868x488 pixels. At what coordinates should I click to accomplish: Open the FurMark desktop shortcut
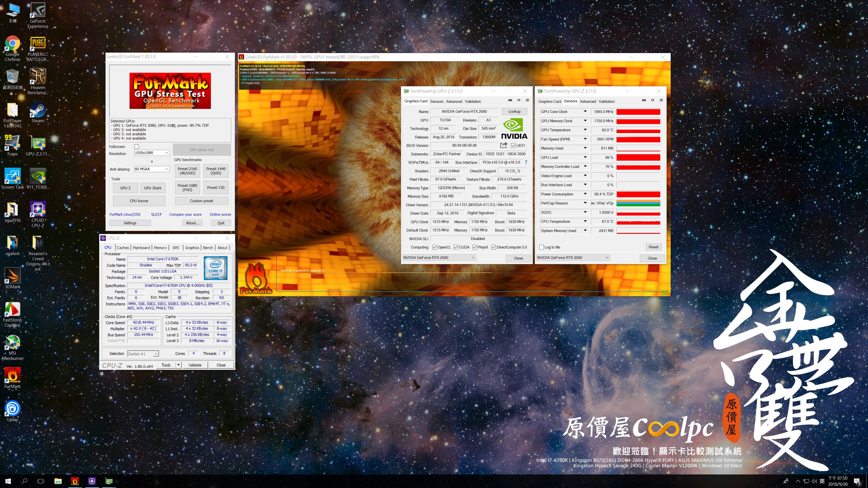point(12,378)
